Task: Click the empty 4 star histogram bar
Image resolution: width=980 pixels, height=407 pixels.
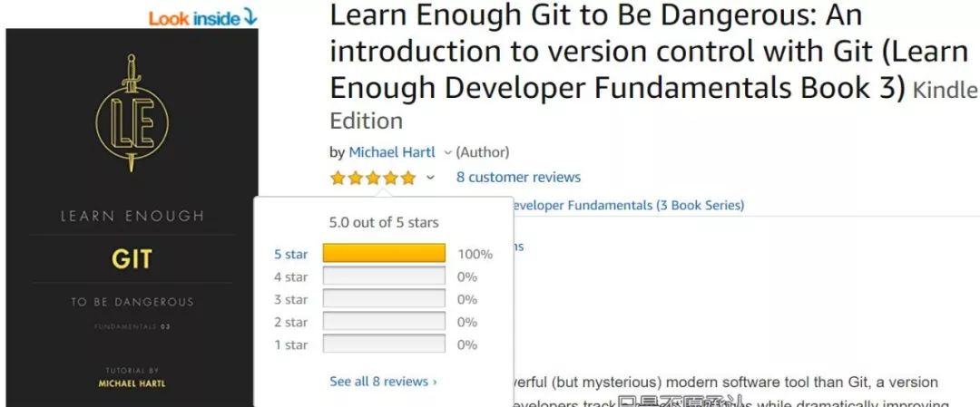Action: tap(384, 276)
